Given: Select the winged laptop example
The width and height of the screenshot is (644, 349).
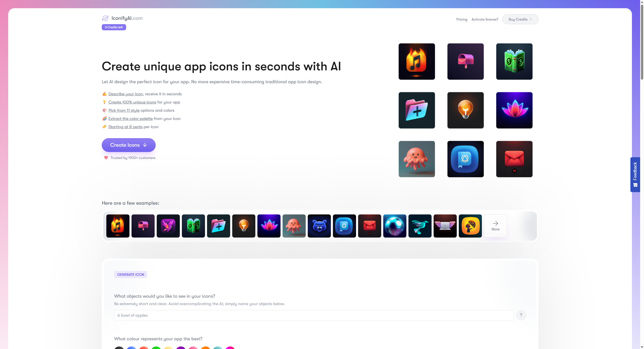Looking at the screenshot, I should click(445, 226).
